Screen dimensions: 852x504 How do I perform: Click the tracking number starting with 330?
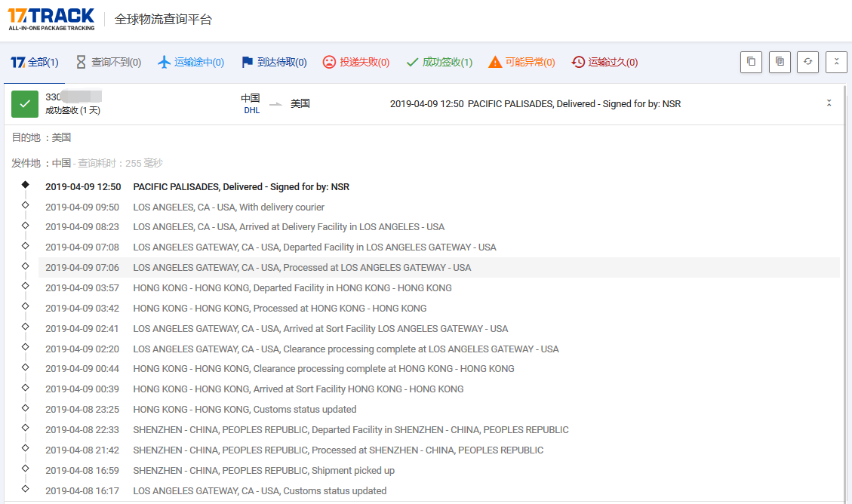(x=73, y=97)
